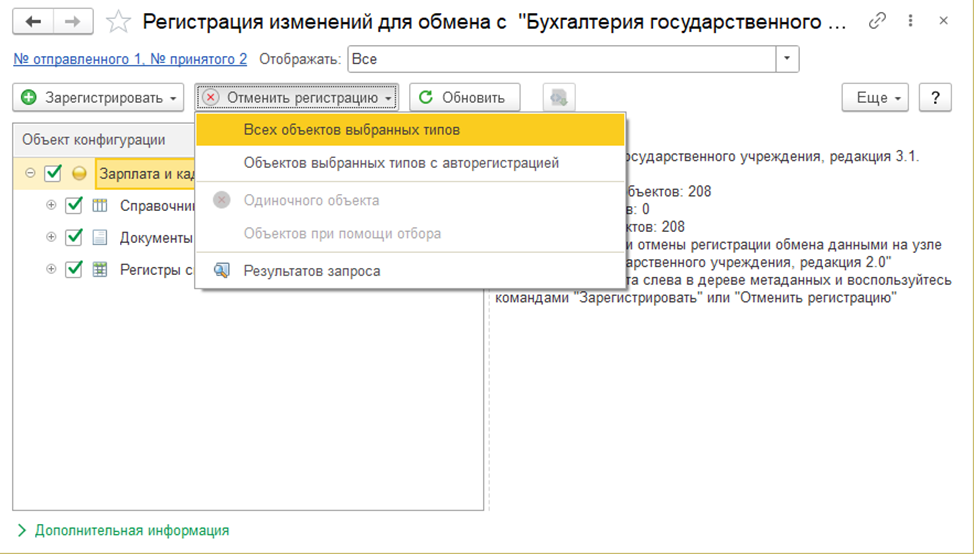
Task: Uncheck the Регистры checkbox
Action: click(74, 269)
